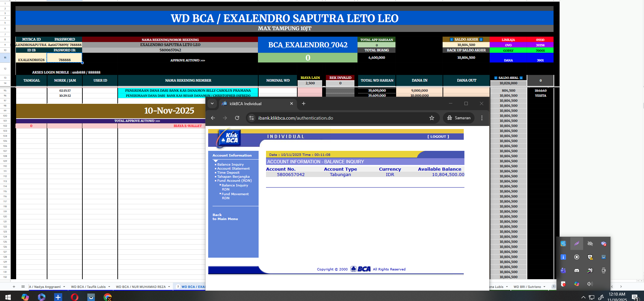Reload the klikBCA page
The image size is (644, 301).
(237, 118)
